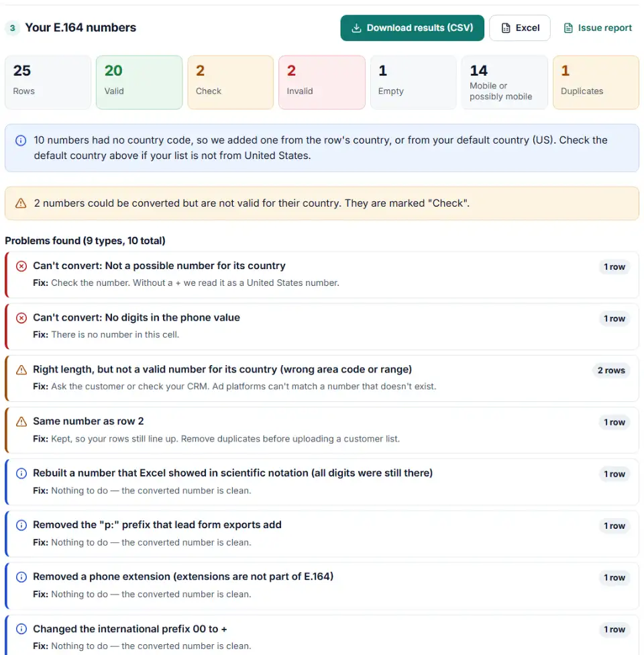Click the spreadsheet icon beside Excel
This screenshot has width=644, height=655.
505,28
